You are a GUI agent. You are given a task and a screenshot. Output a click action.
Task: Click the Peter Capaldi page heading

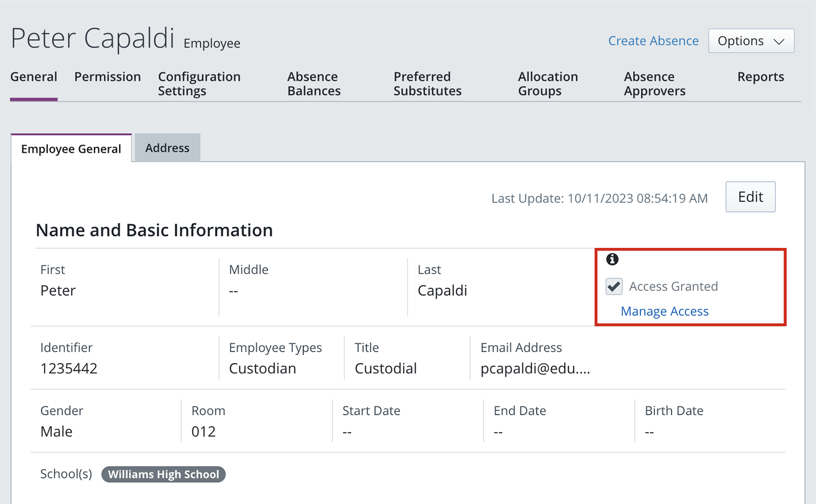[x=92, y=39]
